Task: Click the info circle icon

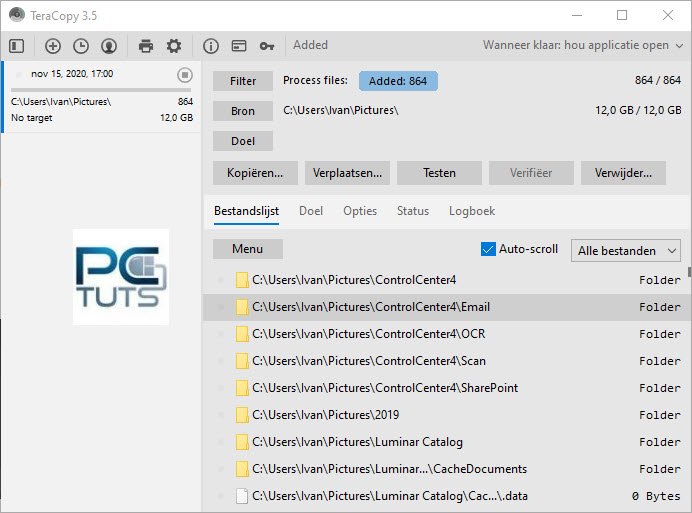Action: pos(211,46)
